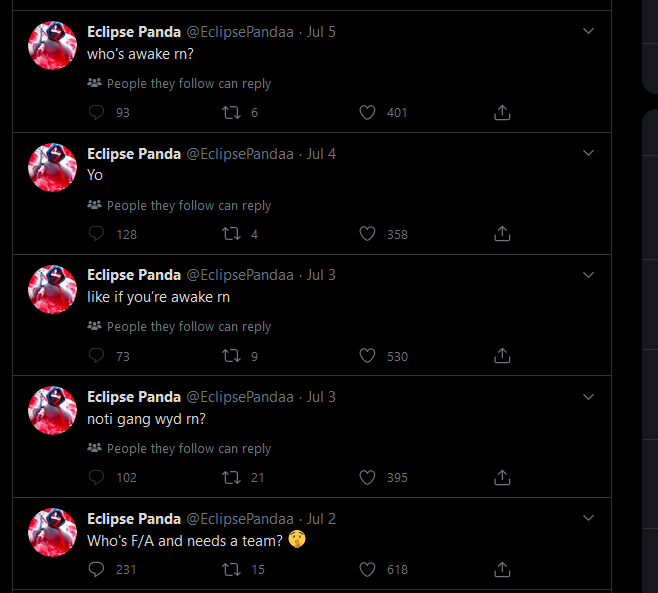Share the "Yo" tweet
This screenshot has height=593, width=658.
[x=503, y=234]
